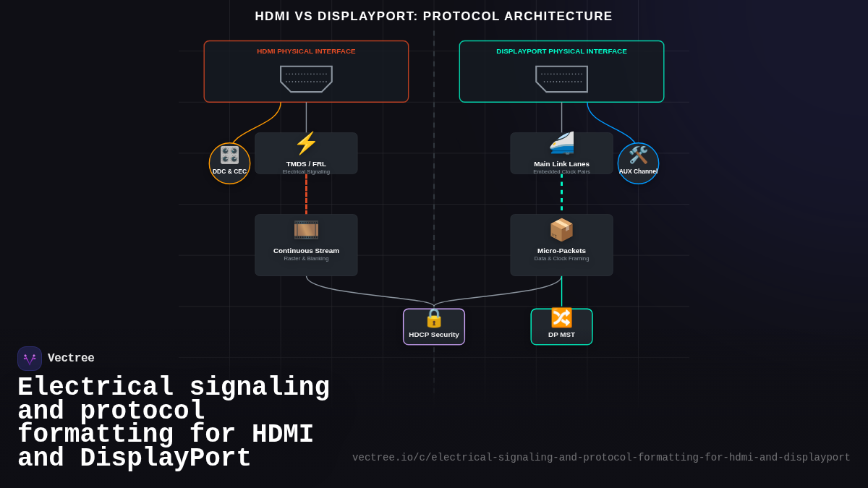Enable the DP MST node
This screenshot has height=488, width=868.
[x=561, y=326]
